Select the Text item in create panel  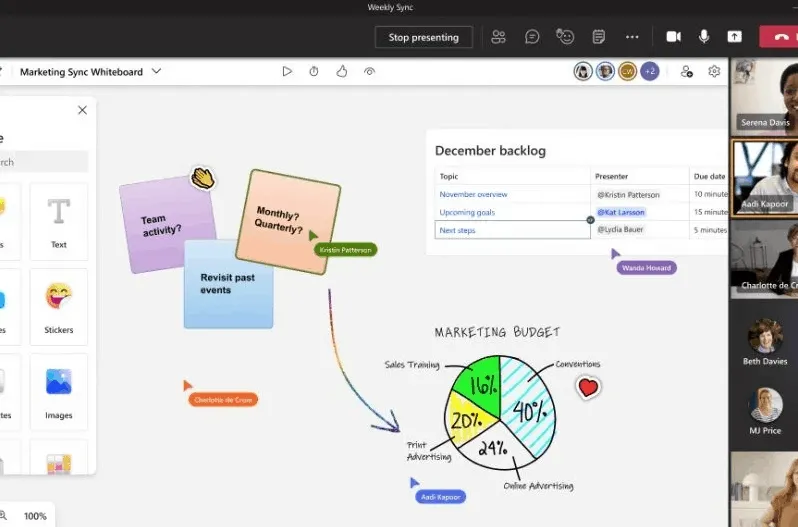click(x=59, y=221)
